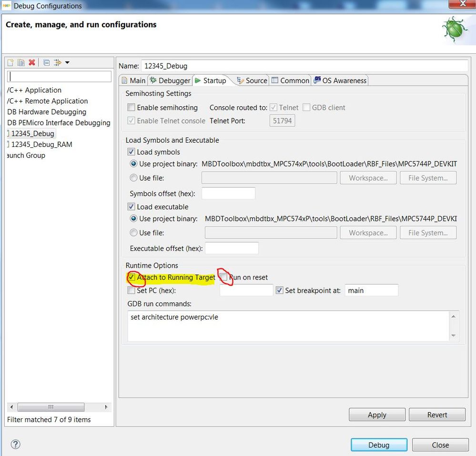The image size is (476, 456).
Task: Click the Revert button
Action: point(437,415)
